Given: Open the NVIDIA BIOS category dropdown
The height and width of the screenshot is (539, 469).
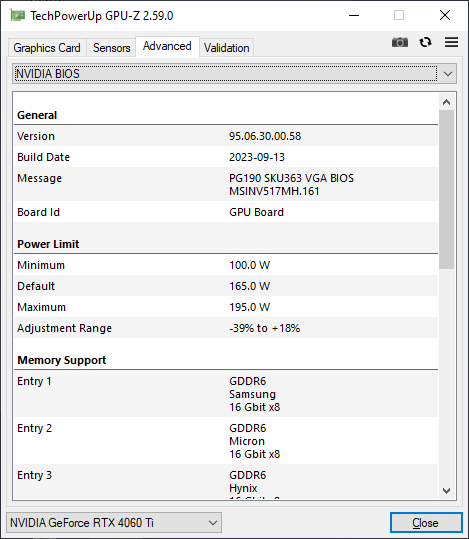Looking at the screenshot, I should tap(234, 74).
